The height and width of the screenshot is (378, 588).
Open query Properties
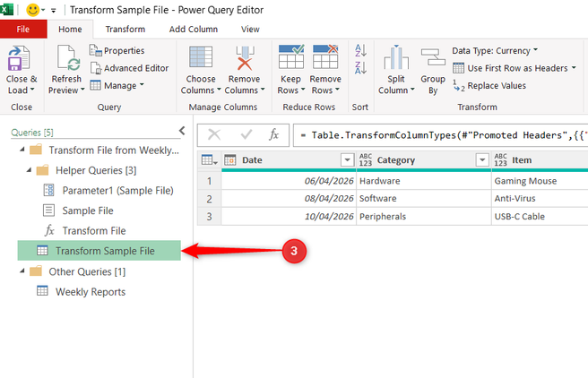coord(117,50)
